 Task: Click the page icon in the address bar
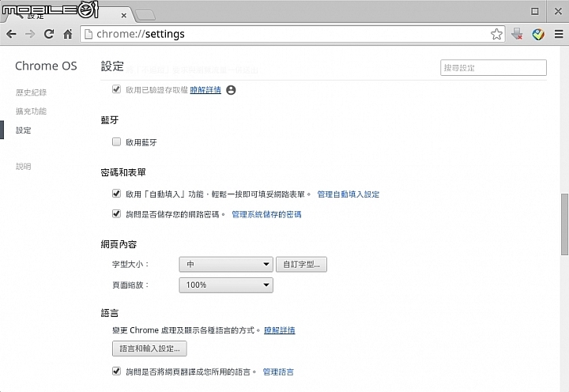(89, 34)
